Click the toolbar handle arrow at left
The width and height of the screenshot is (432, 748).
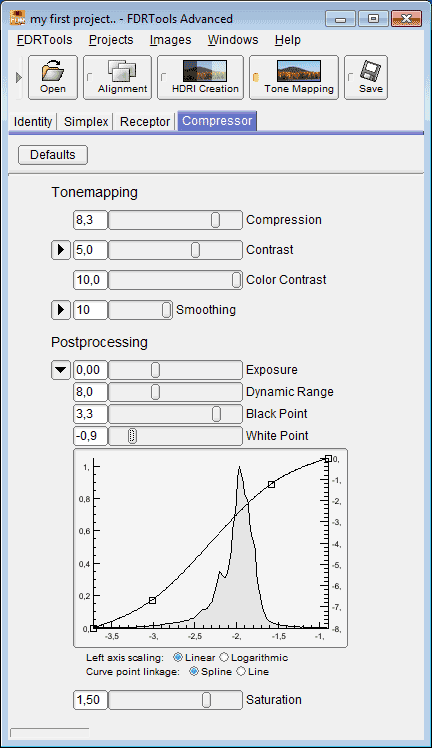coord(19,77)
